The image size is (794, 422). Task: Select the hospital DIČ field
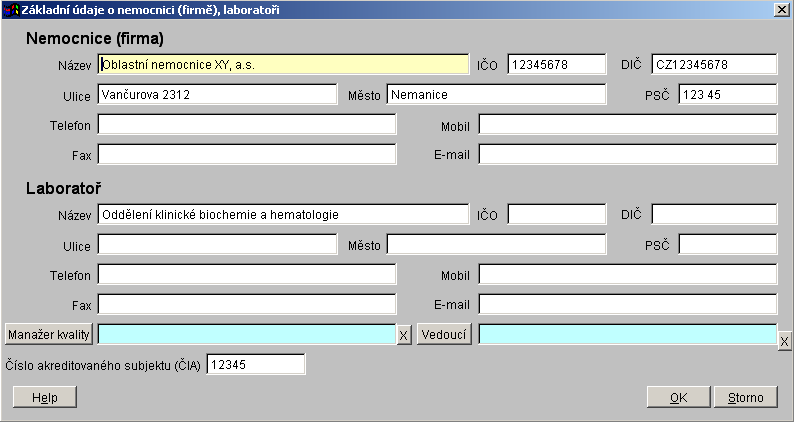coord(713,64)
